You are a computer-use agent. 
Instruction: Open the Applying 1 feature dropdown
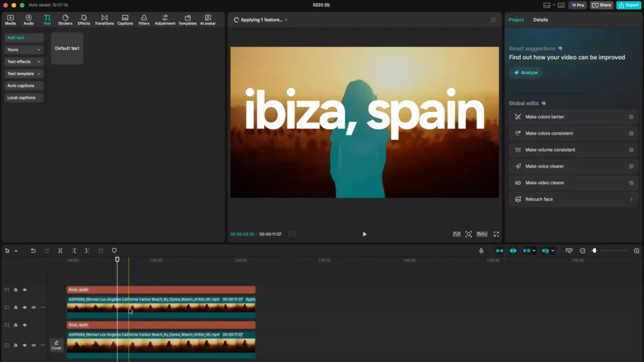[x=264, y=20]
